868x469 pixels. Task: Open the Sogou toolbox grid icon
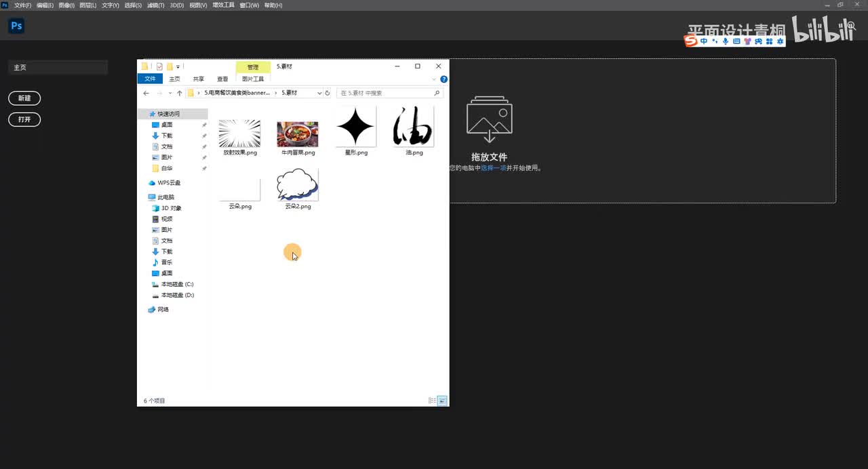[x=769, y=41]
